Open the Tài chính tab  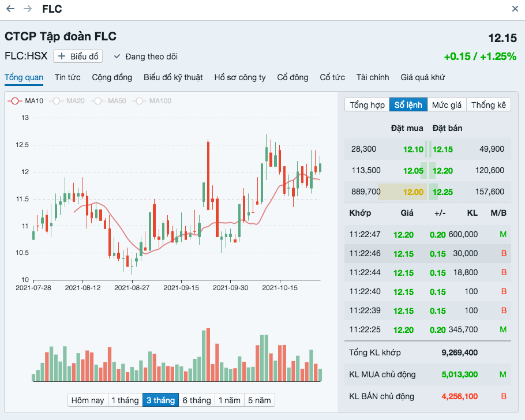tap(373, 77)
